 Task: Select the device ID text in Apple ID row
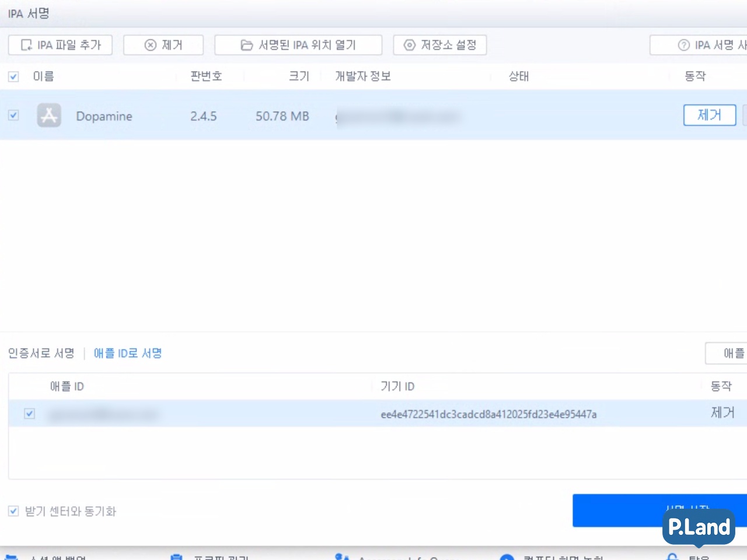pos(488,414)
